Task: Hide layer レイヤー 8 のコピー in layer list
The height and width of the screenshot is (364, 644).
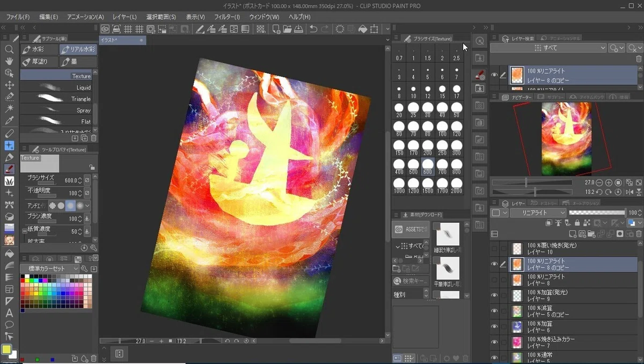Action: [x=494, y=264]
